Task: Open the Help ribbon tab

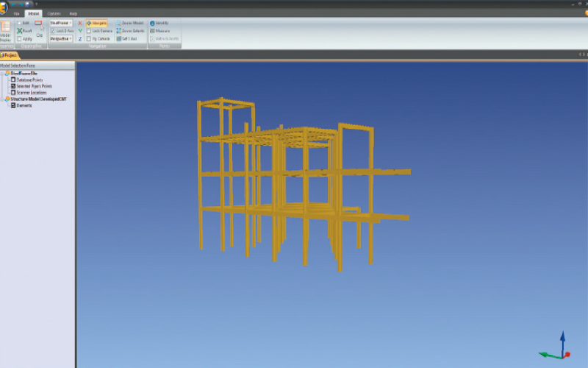Action: (x=73, y=13)
